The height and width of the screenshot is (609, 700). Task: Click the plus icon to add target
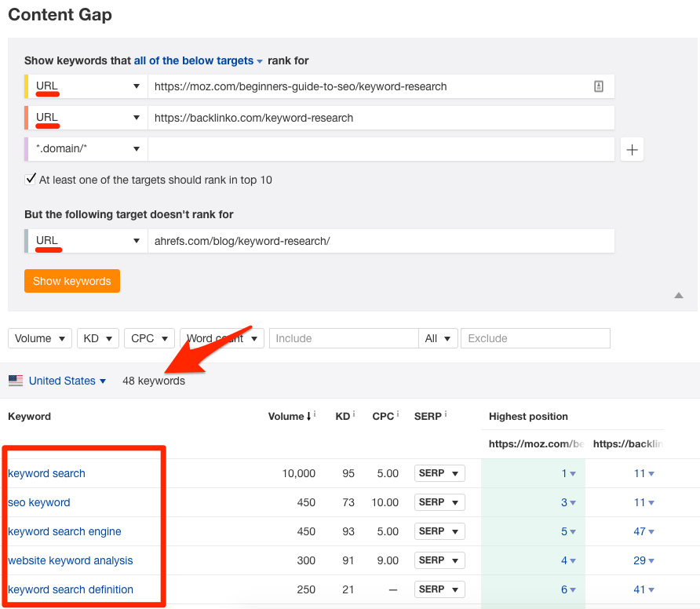point(632,150)
